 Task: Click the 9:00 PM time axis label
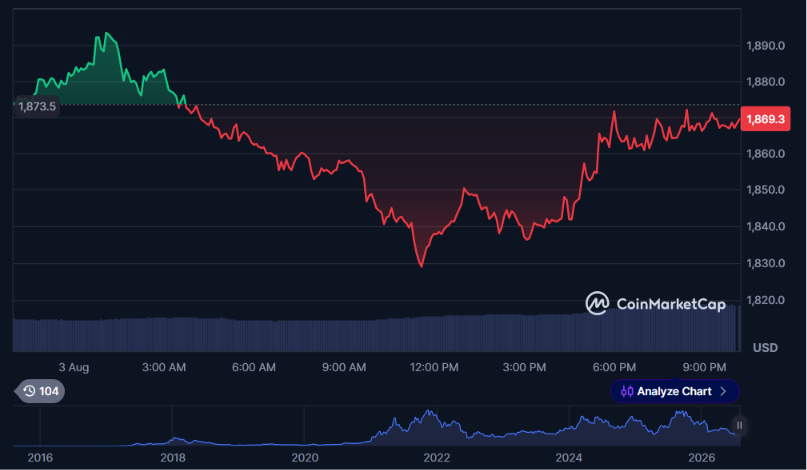click(704, 368)
